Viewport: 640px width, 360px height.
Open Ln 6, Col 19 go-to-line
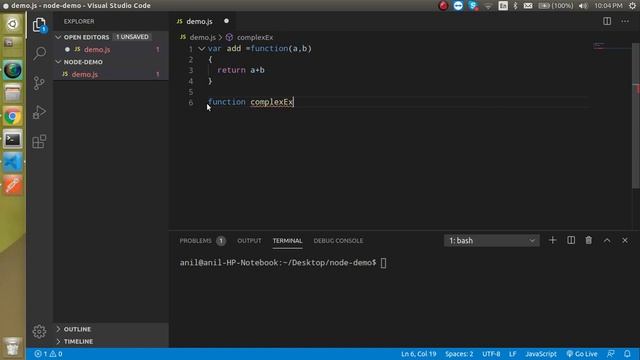pyautogui.click(x=418, y=354)
